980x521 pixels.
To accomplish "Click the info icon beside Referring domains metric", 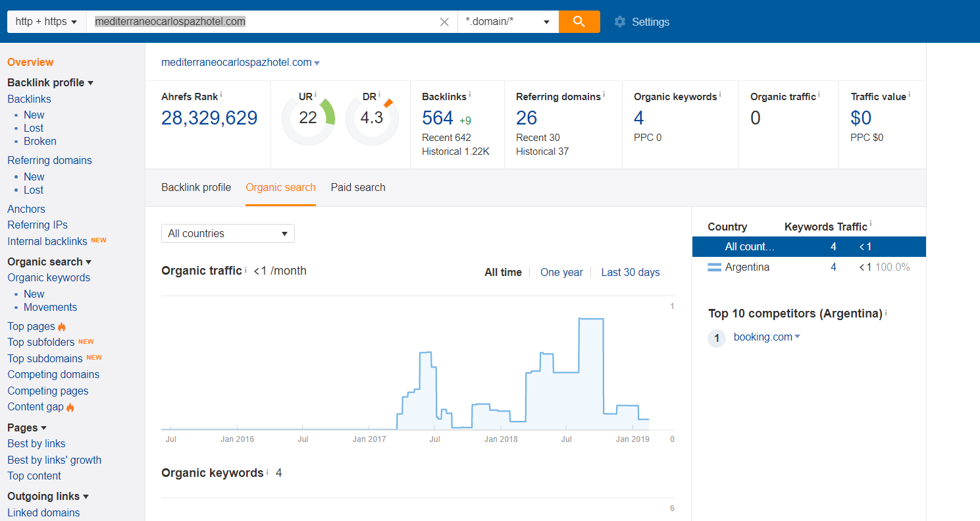I will pyautogui.click(x=604, y=94).
